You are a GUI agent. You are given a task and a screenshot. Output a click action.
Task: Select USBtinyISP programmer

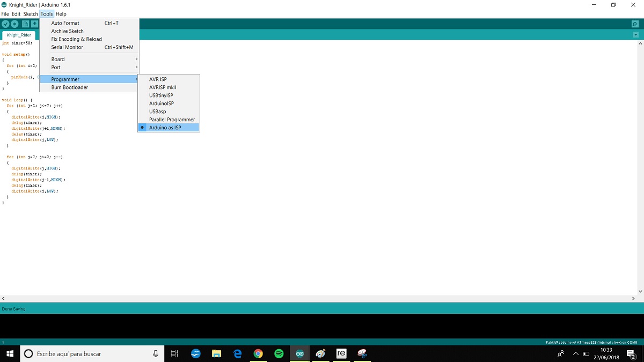(x=169, y=95)
